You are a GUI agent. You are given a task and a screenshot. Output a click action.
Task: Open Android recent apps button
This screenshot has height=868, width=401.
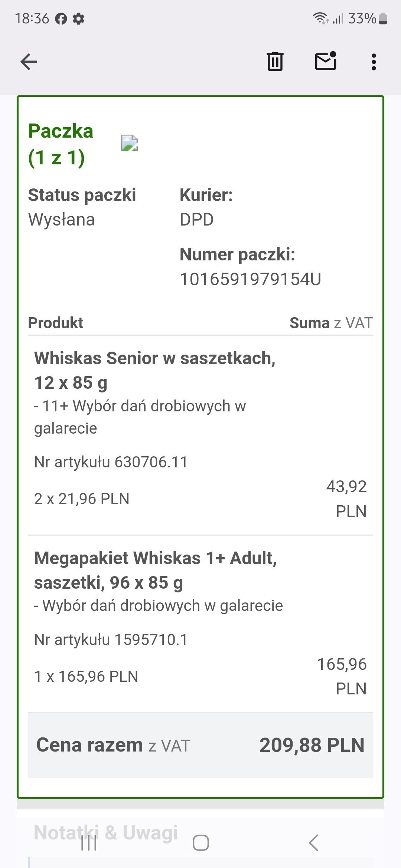[x=89, y=843]
